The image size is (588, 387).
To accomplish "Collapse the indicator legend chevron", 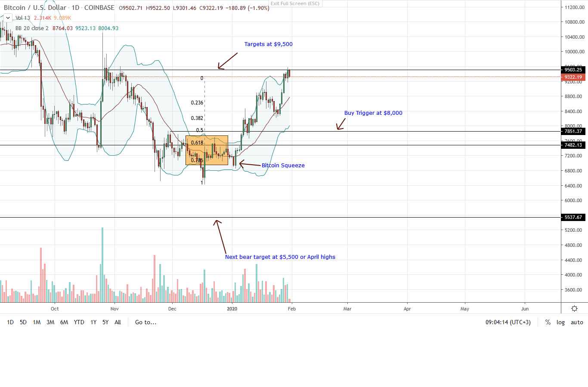I will [8, 18].
